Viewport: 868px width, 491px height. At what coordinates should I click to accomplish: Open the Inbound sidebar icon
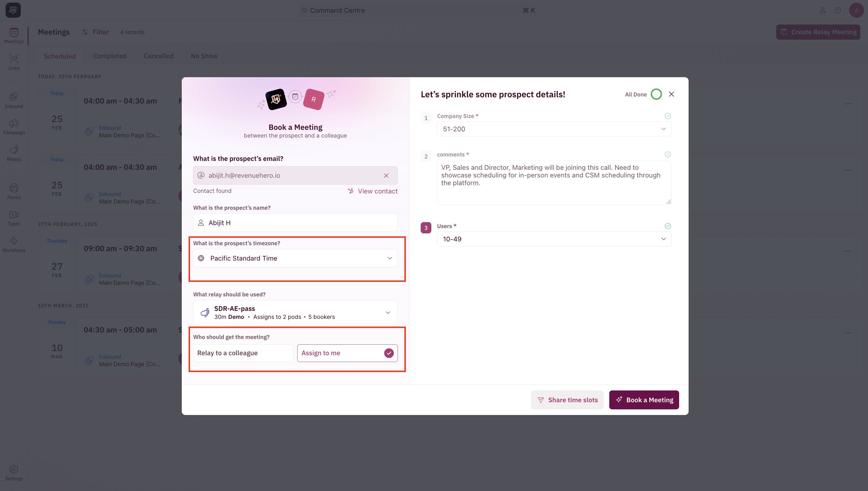(14, 100)
